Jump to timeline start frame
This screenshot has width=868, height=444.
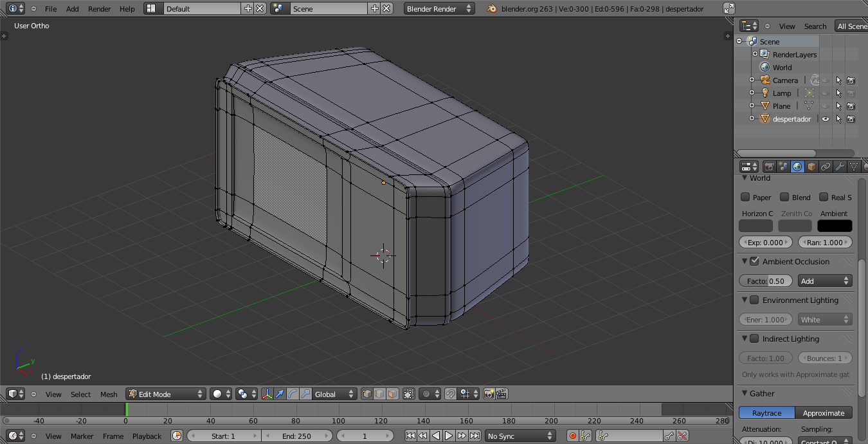coord(410,436)
